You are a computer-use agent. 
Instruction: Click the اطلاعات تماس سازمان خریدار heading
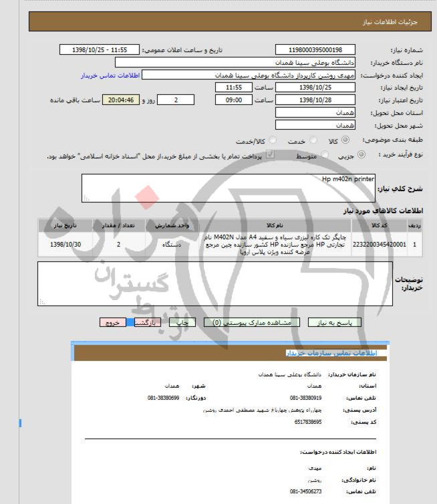coord(331,353)
